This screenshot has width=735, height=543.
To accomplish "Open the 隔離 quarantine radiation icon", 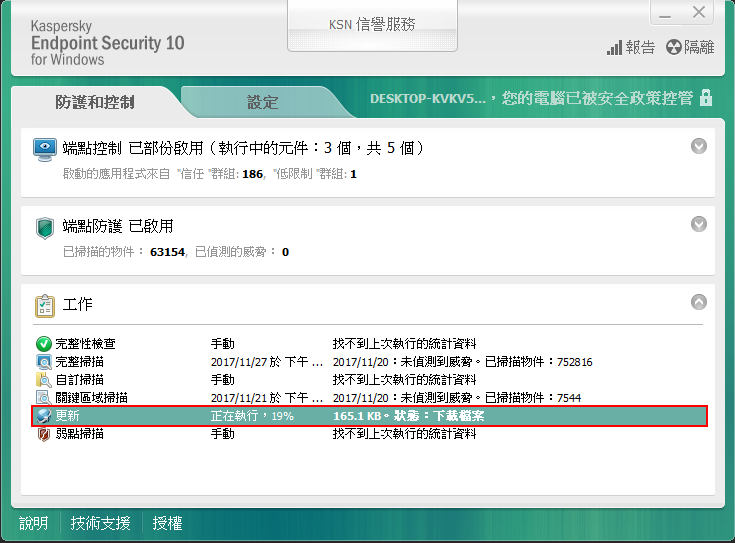I will point(674,47).
